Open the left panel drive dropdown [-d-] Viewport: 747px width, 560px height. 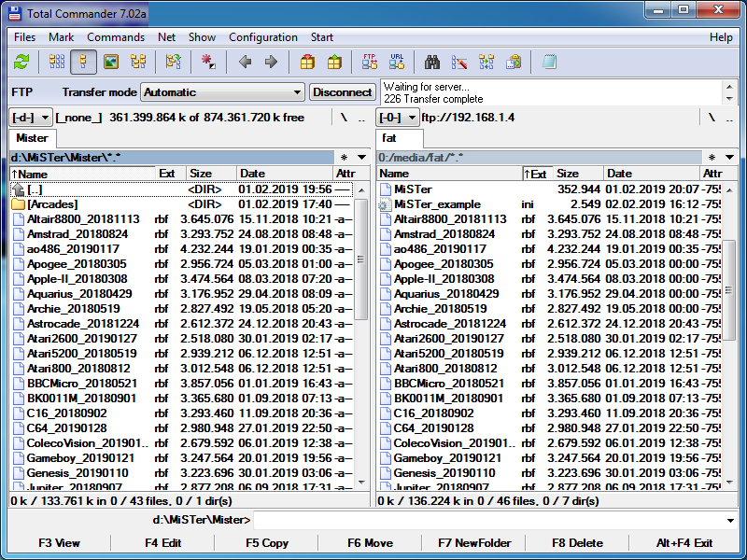pyautogui.click(x=31, y=118)
